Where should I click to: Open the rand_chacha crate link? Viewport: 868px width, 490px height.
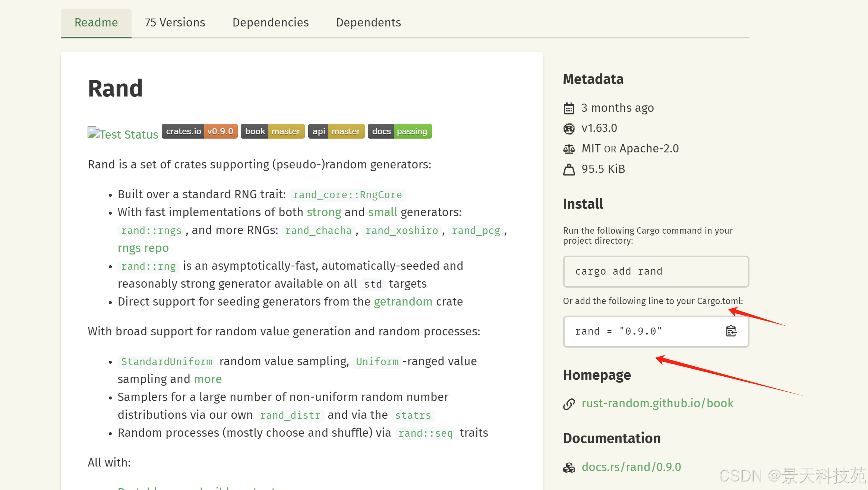tap(318, 231)
